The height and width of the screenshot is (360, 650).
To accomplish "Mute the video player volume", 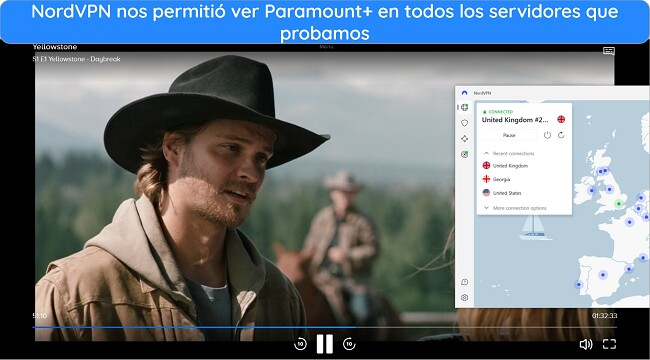I will tap(586, 344).
